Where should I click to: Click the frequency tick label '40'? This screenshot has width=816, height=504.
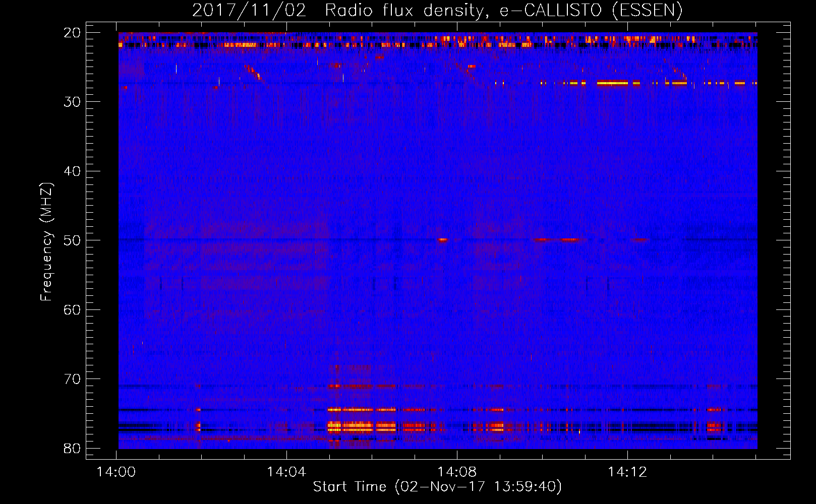(73, 171)
